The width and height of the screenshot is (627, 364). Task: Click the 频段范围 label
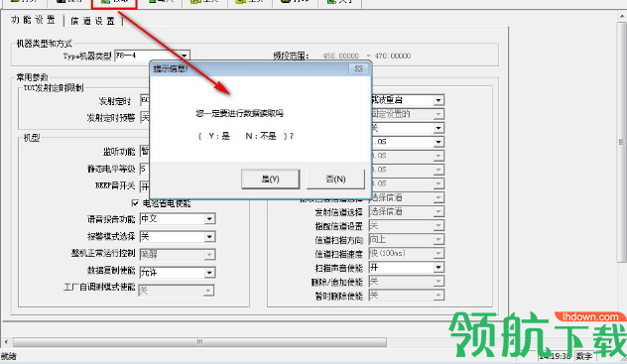point(291,56)
